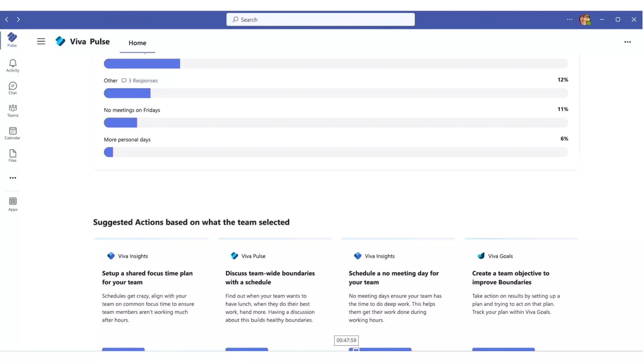644x362 pixels.
Task: Open the user profile avatar
Action: click(585, 19)
